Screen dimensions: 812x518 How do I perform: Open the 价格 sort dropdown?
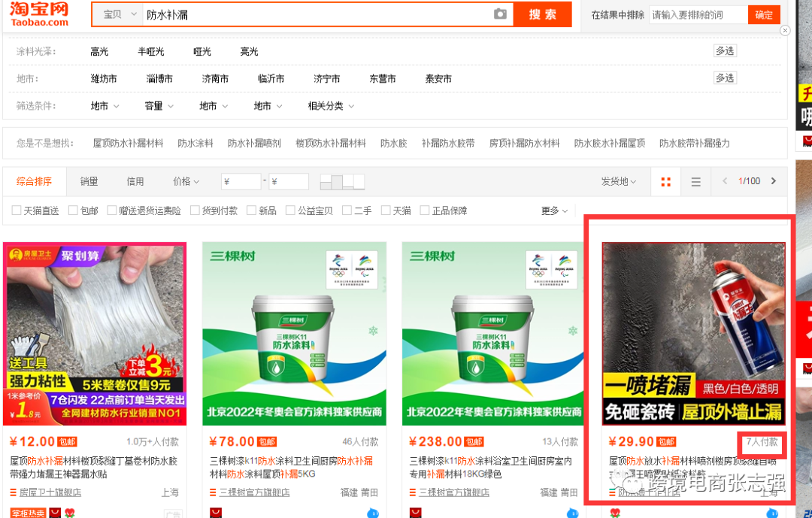click(x=186, y=181)
